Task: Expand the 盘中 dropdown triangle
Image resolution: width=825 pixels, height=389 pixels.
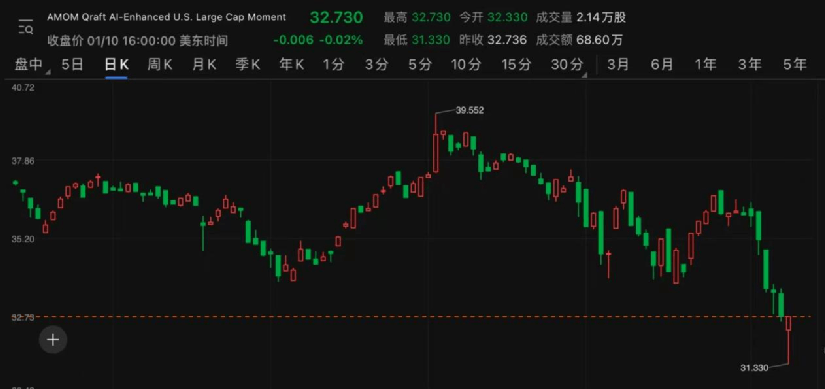Action: pyautogui.click(x=48, y=73)
